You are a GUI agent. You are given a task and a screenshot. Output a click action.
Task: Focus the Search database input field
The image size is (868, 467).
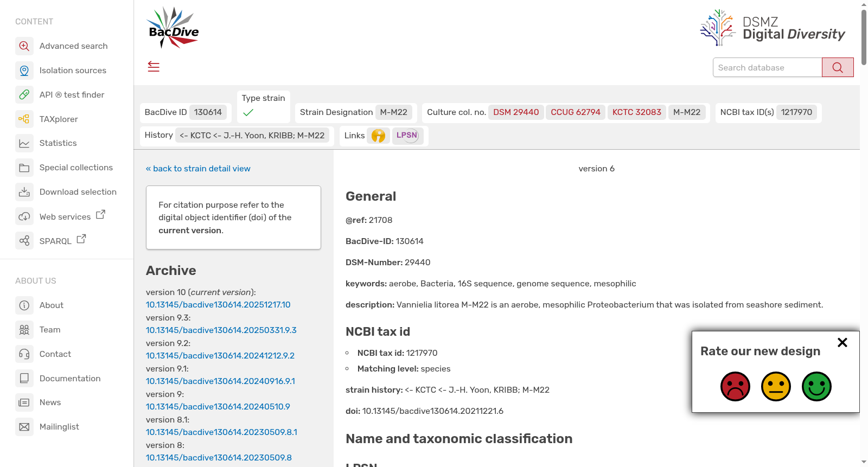pos(767,67)
